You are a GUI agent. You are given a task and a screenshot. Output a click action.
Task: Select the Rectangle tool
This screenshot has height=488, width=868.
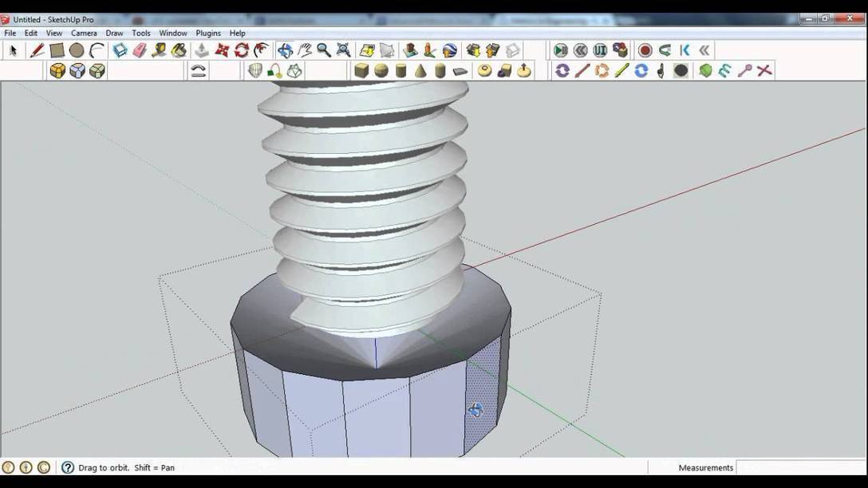(x=56, y=49)
